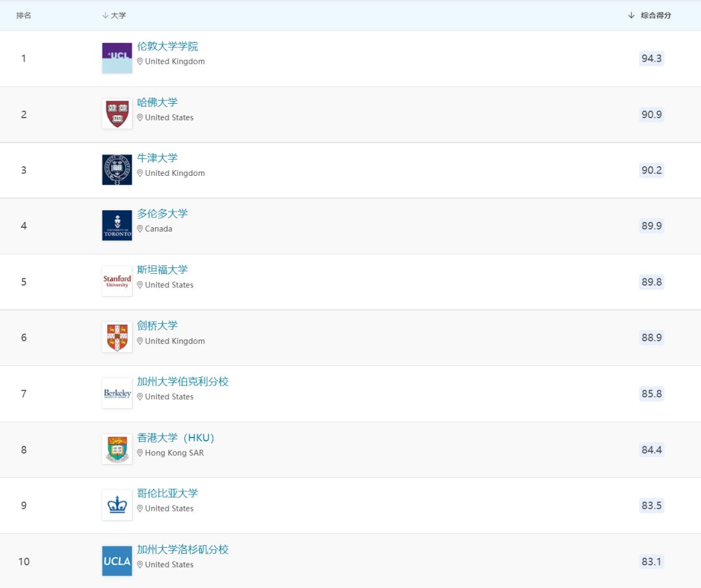Click the Berkeley logo
The height and width of the screenshot is (588, 701).
117,393
